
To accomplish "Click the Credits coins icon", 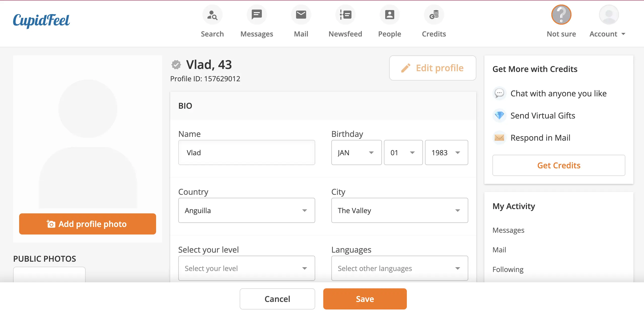I will (x=434, y=15).
